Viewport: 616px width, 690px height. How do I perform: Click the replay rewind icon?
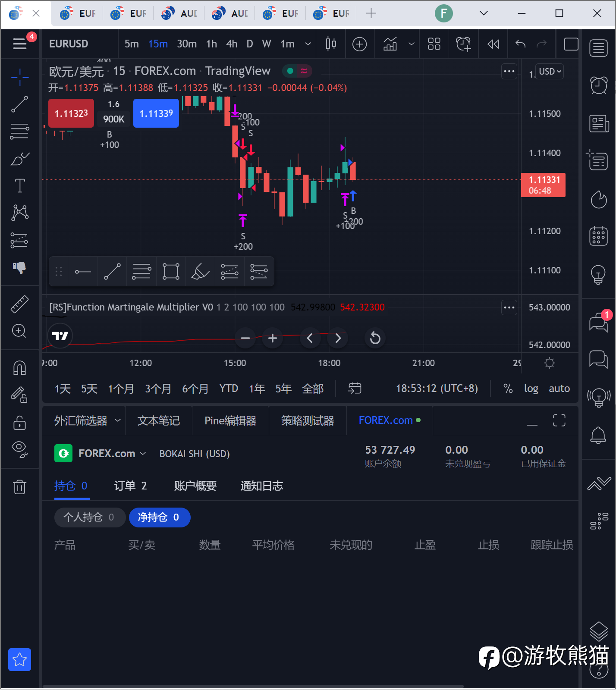493,44
